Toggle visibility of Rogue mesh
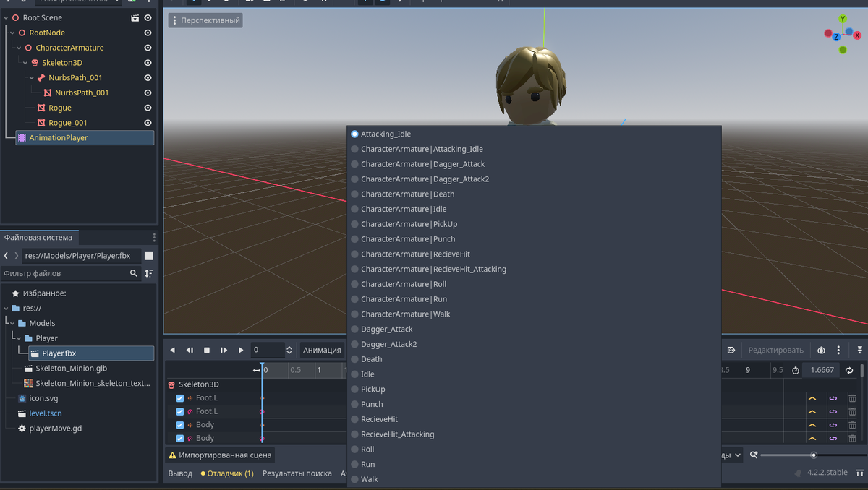This screenshot has height=490, width=868. pos(148,108)
